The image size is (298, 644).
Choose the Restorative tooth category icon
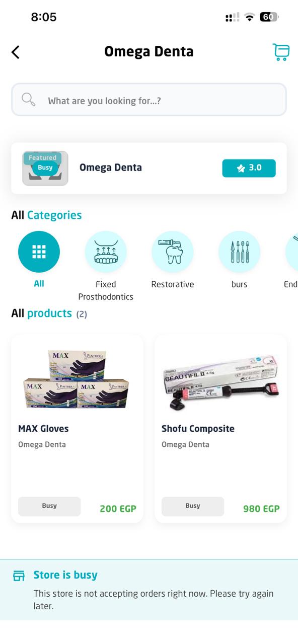[x=173, y=252]
